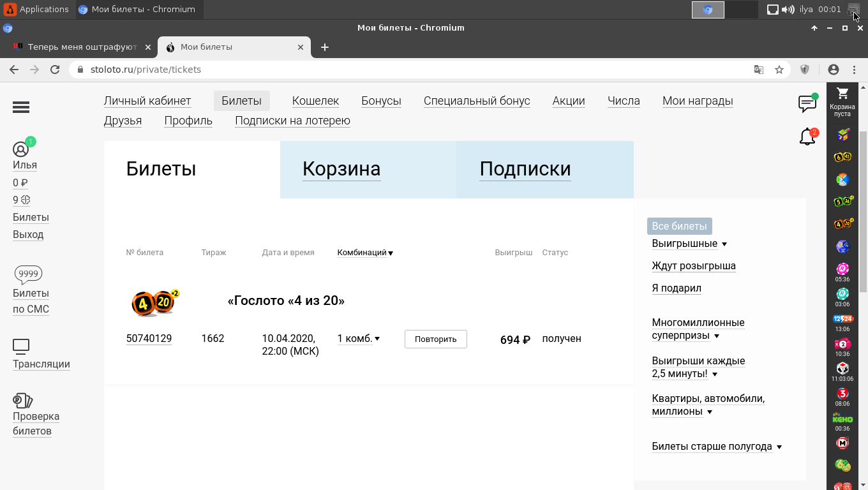Switch to the Теперь меня оштрафуют browser tab
Screen dimensions: 868x490
coord(82,47)
